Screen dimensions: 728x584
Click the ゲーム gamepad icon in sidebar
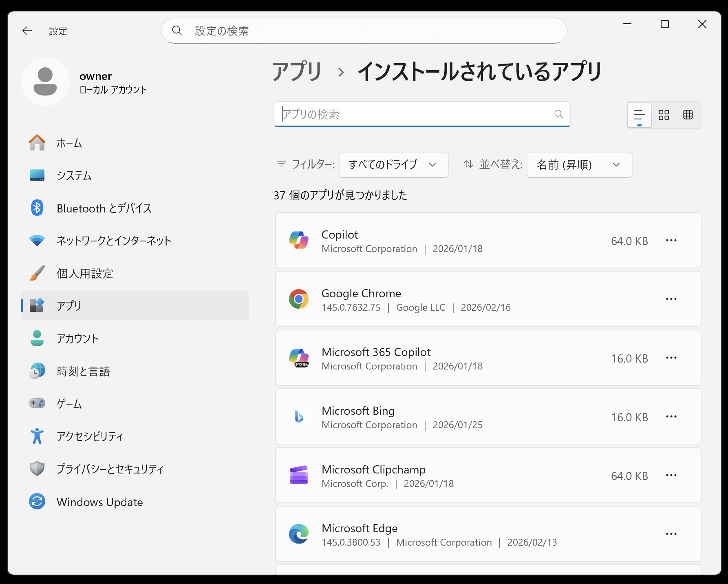[37, 404]
